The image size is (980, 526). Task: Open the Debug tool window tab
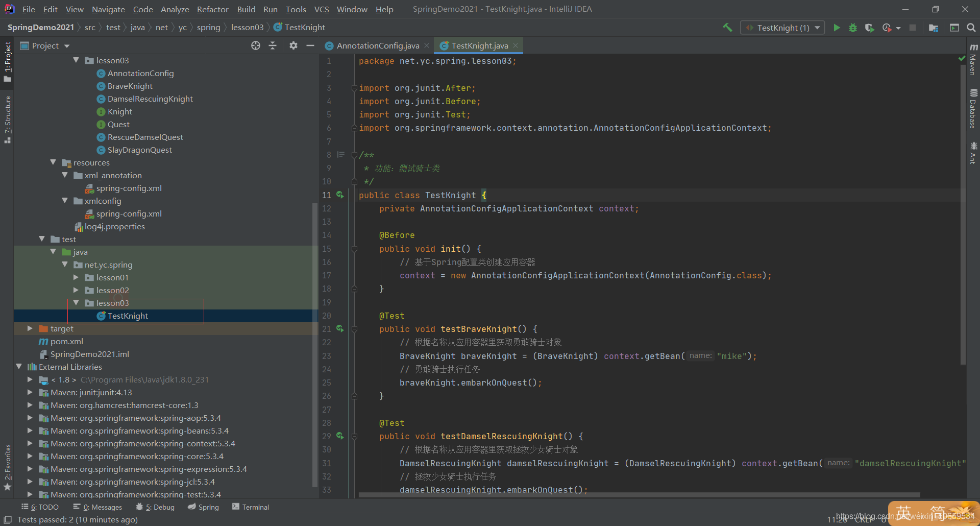point(155,507)
